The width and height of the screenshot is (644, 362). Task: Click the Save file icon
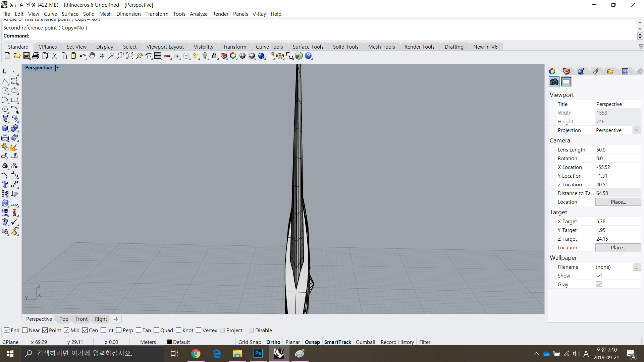(x=26, y=56)
